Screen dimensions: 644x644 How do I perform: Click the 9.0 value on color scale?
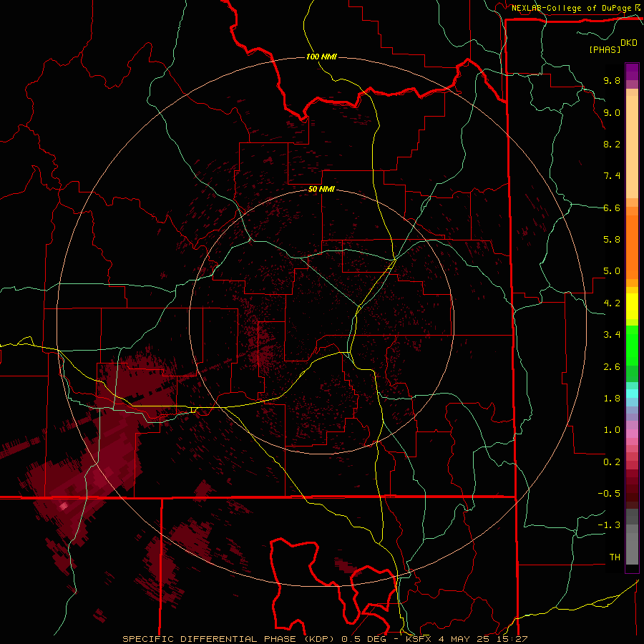612,112
